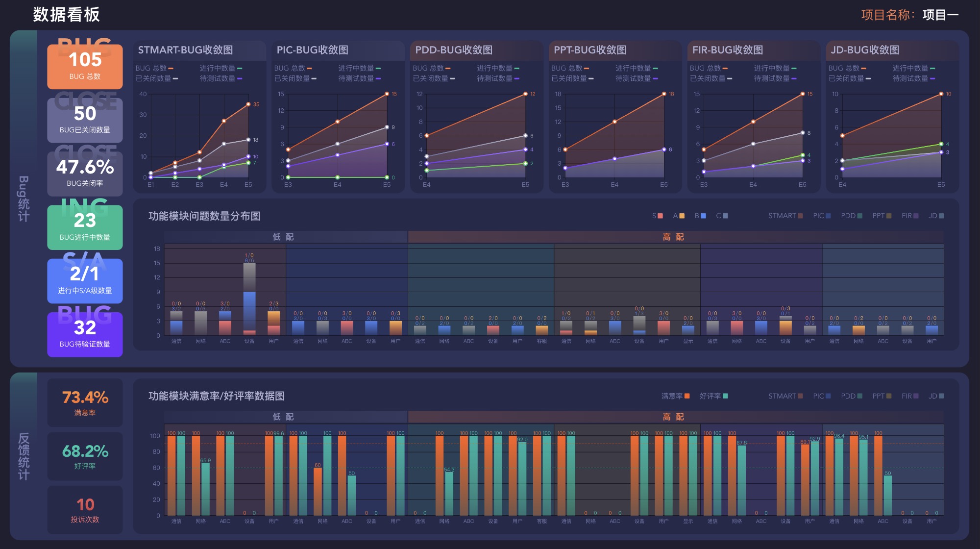
Task: Click the tallest 设备 bar labeled 1/0 8/6
Action: [249, 299]
